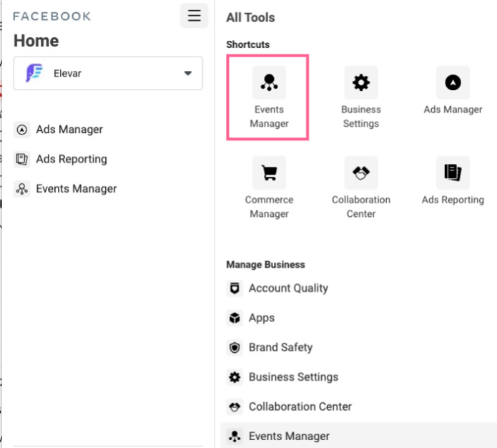Open the Events Manager shortcut icon
The height and width of the screenshot is (448, 497).
(269, 82)
